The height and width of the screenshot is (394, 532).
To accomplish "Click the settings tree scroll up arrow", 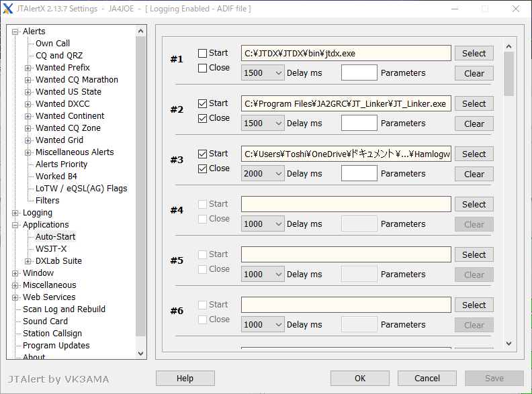I will tap(141, 31).
